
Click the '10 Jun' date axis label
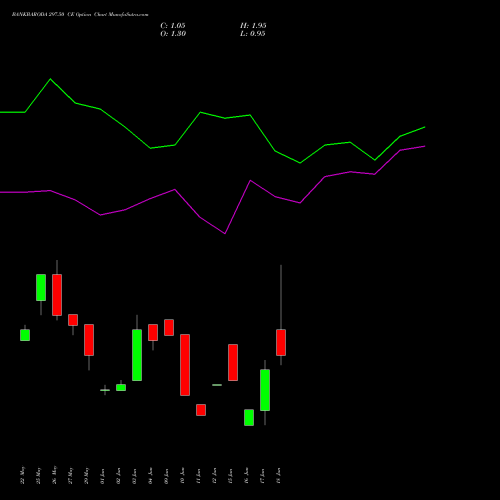[x=182, y=476]
